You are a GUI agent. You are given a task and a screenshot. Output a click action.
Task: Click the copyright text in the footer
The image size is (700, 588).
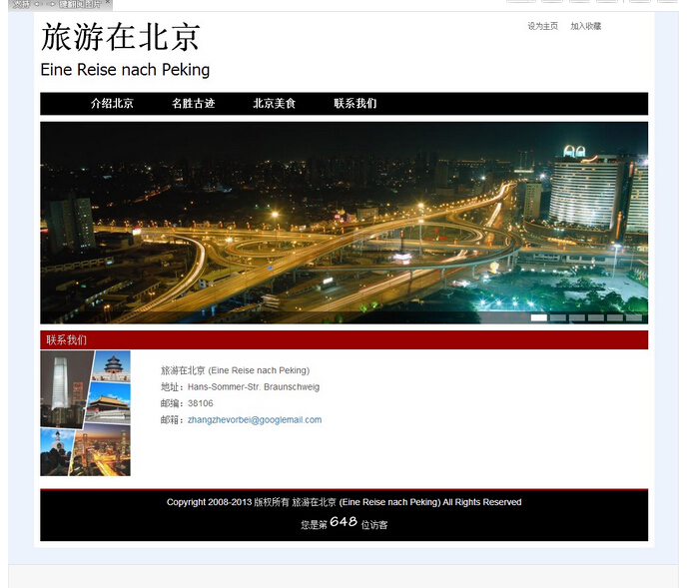(344, 502)
